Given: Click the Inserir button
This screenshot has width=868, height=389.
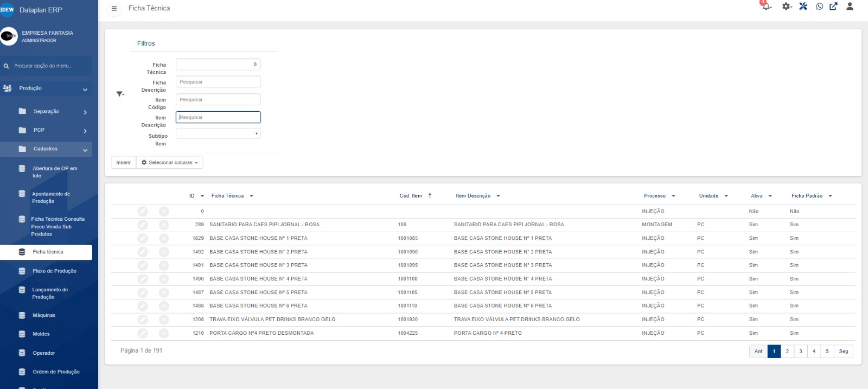Looking at the screenshot, I should (123, 163).
